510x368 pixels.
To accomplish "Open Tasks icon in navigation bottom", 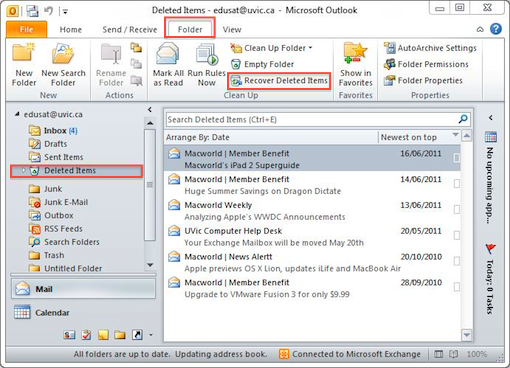I will 86,334.
